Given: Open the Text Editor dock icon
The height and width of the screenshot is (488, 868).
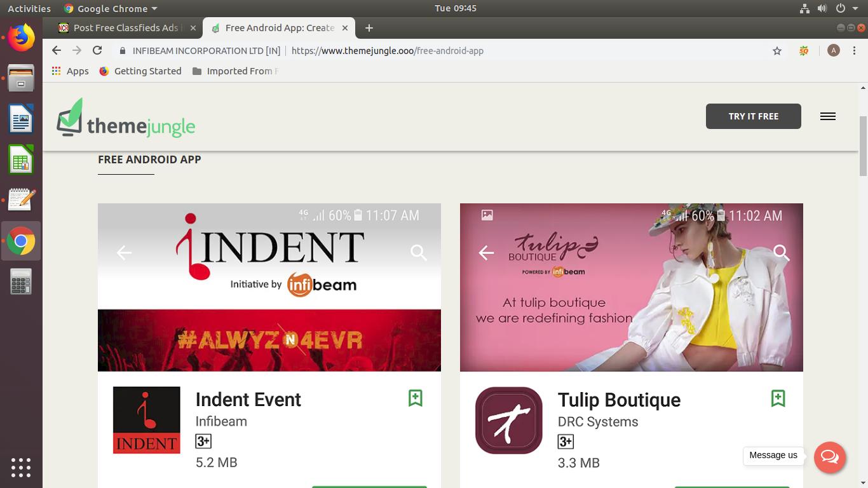Looking at the screenshot, I should (21, 200).
